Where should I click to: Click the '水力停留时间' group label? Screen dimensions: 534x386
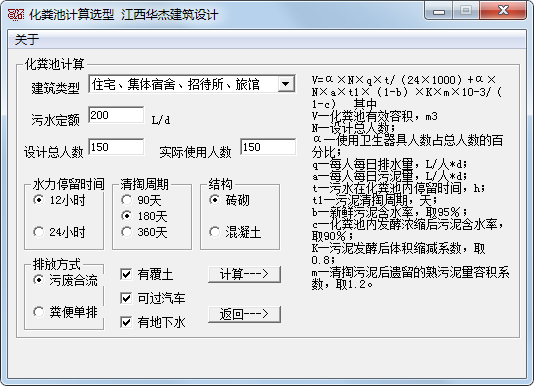(68, 184)
